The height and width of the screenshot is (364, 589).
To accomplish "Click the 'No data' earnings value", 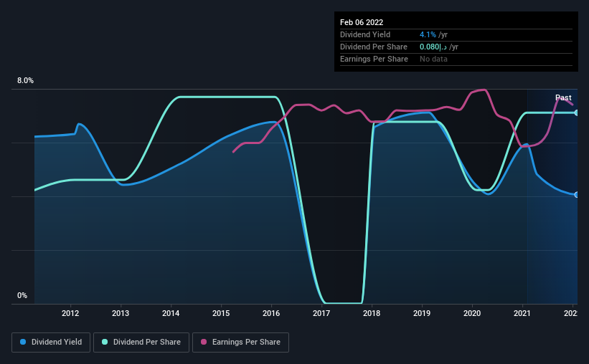I will click(x=433, y=59).
